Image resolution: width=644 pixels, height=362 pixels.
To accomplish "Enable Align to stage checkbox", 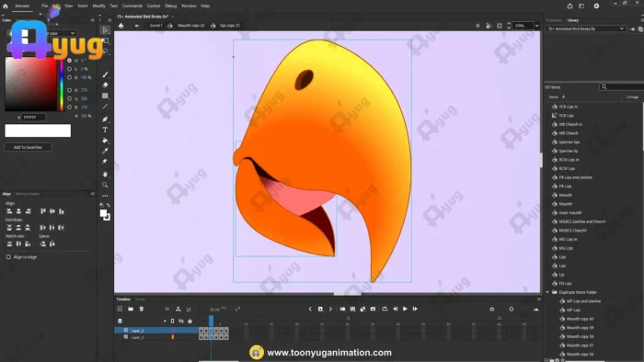I will click(x=8, y=257).
